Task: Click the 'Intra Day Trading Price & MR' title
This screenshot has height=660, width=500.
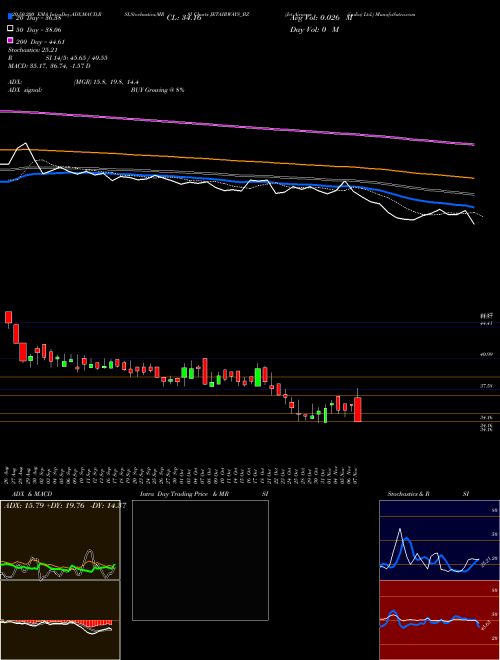Action: 184,494
